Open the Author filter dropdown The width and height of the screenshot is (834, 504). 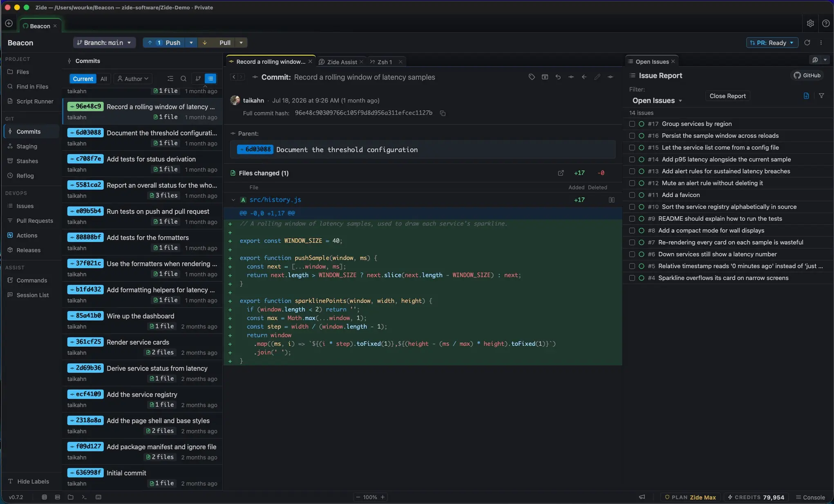[x=133, y=79]
